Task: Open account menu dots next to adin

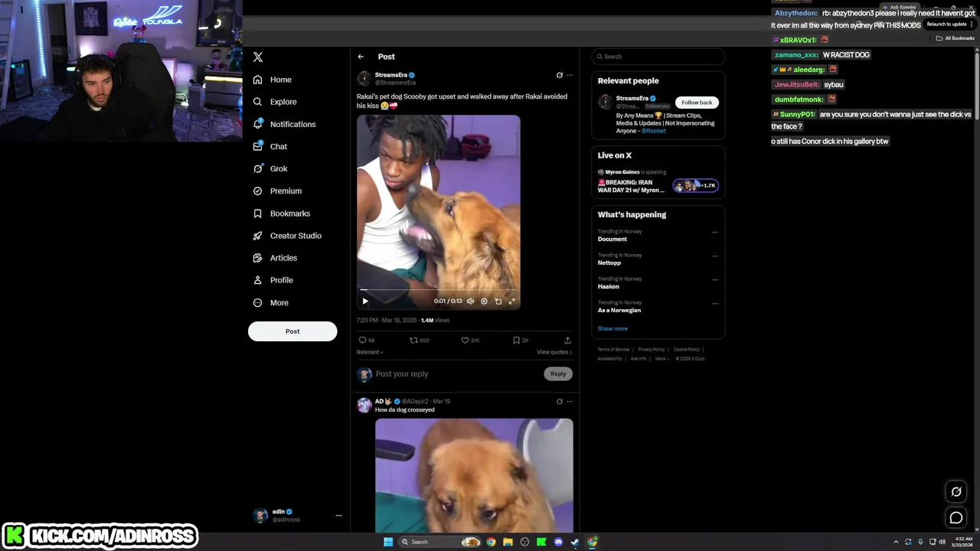Action: (338, 515)
